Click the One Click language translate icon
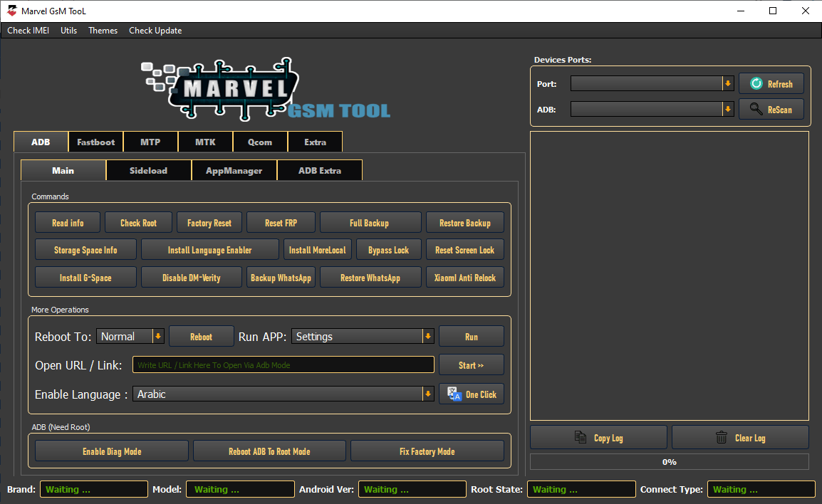The height and width of the screenshot is (504, 822). click(x=454, y=394)
